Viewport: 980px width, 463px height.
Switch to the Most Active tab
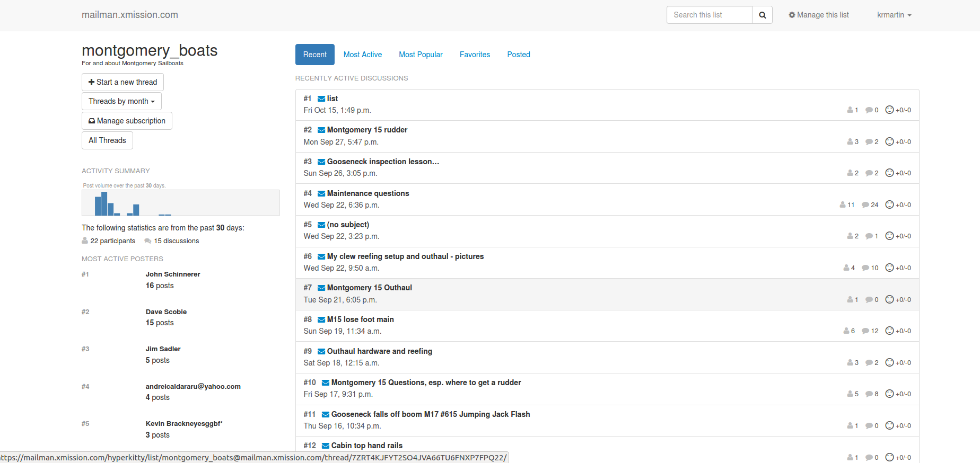362,55
